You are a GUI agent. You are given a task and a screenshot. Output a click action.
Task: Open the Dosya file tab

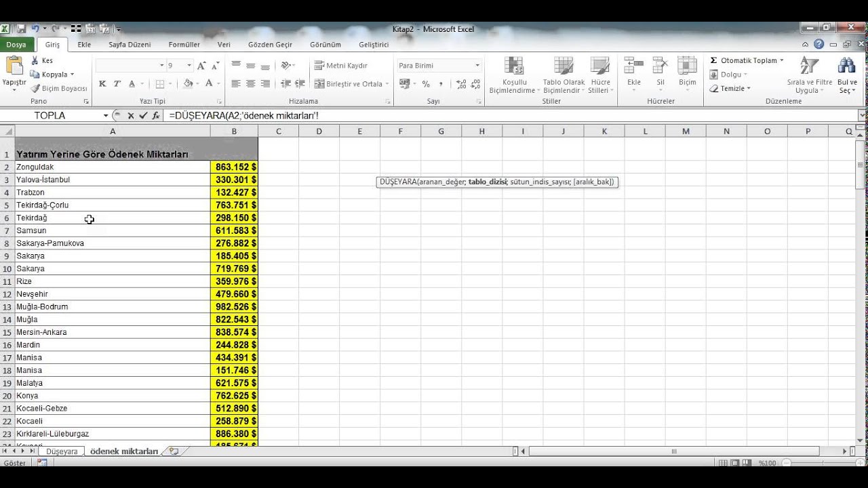(x=16, y=45)
